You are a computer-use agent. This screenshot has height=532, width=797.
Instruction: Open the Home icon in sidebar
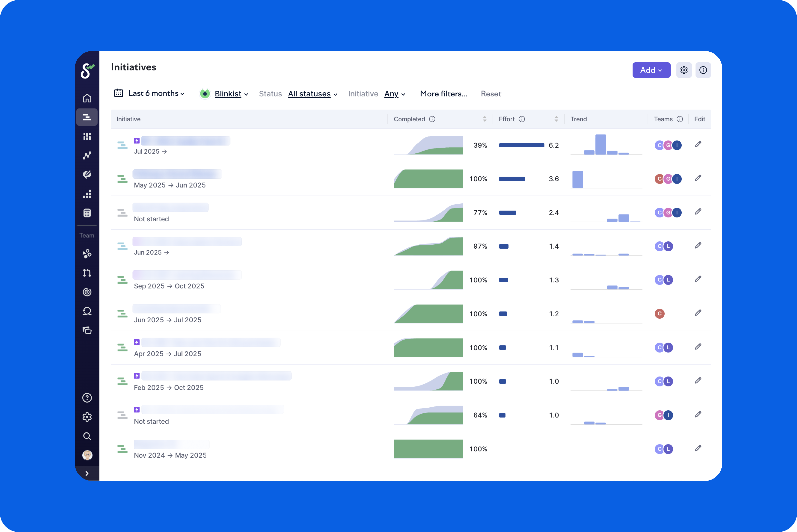[x=87, y=98]
